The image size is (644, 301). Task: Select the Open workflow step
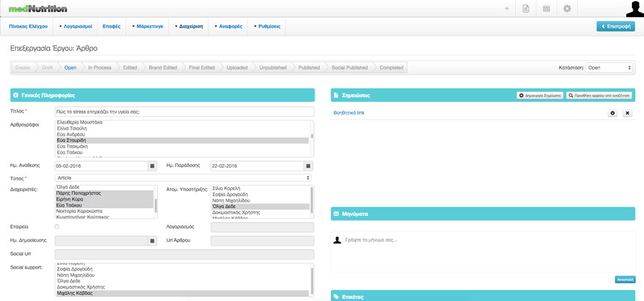[70, 67]
